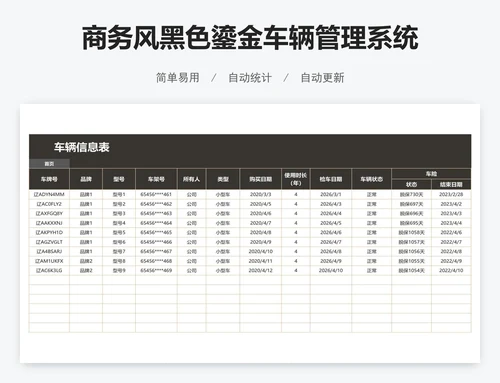
Task: Select frame number cell 65456****465
Action: click(x=156, y=232)
